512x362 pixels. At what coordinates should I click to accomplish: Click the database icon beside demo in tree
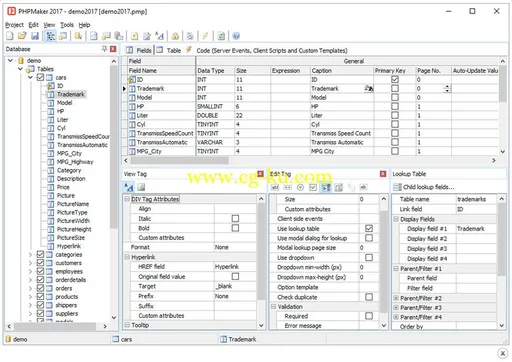pos(21,61)
